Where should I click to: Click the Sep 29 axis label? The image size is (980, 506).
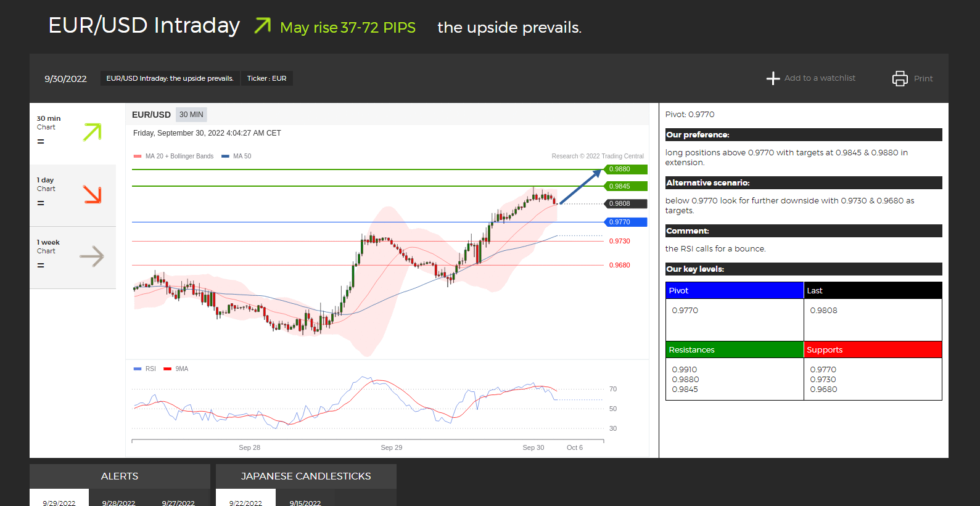(392, 447)
